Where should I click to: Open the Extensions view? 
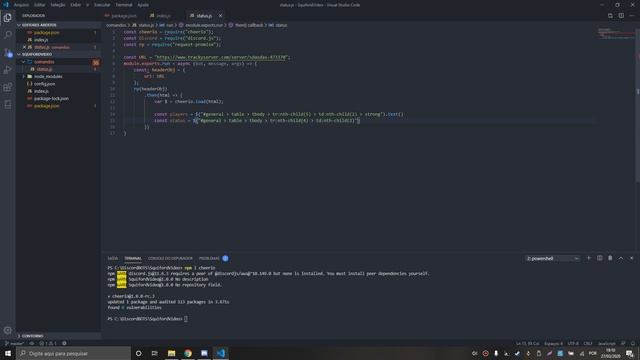8,87
